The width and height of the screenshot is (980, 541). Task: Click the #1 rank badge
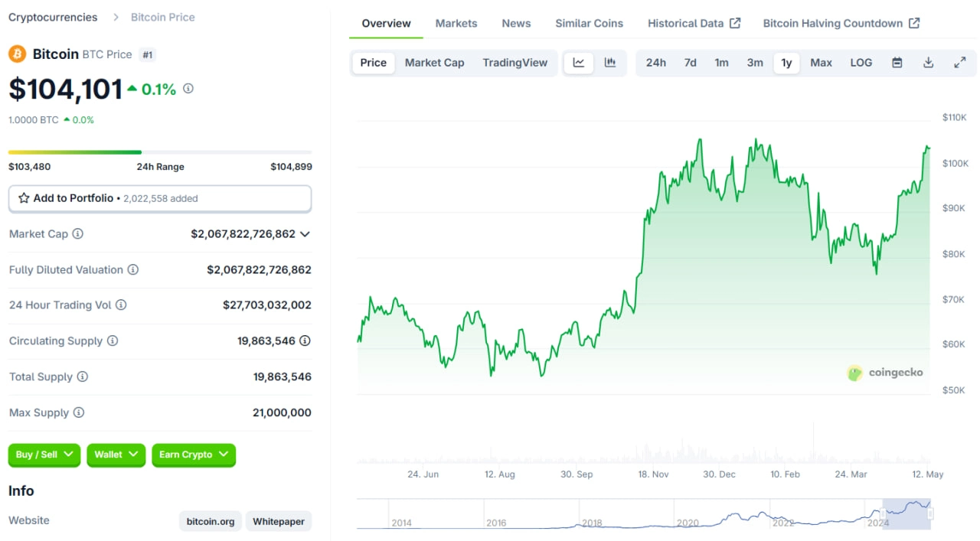click(x=148, y=54)
